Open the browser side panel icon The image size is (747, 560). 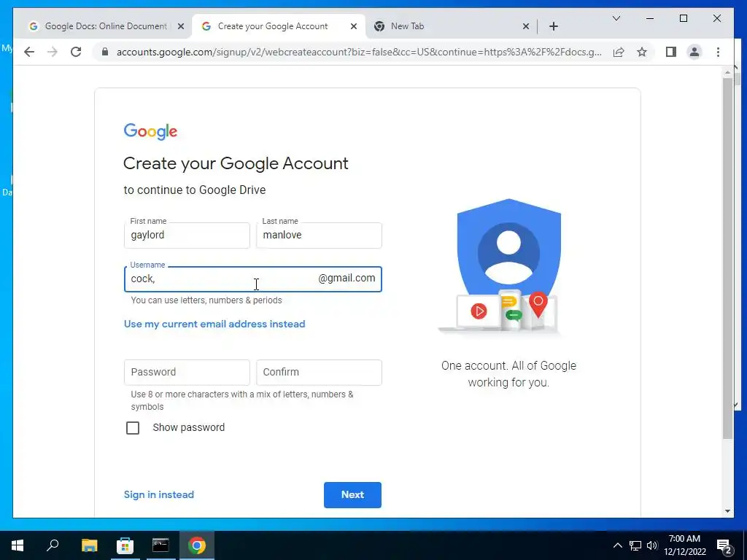671,52
